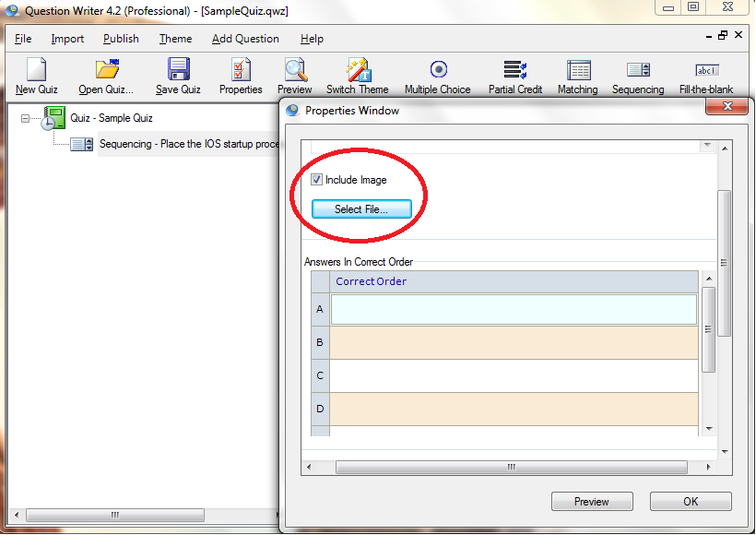Click the Sample Quiz clock-and-book icon in tree

(53, 119)
